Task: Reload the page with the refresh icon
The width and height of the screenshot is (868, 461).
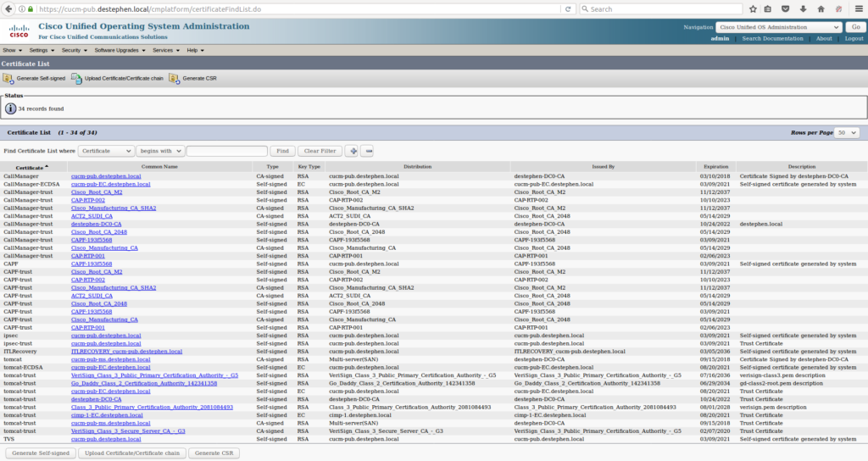Action: 567,8
